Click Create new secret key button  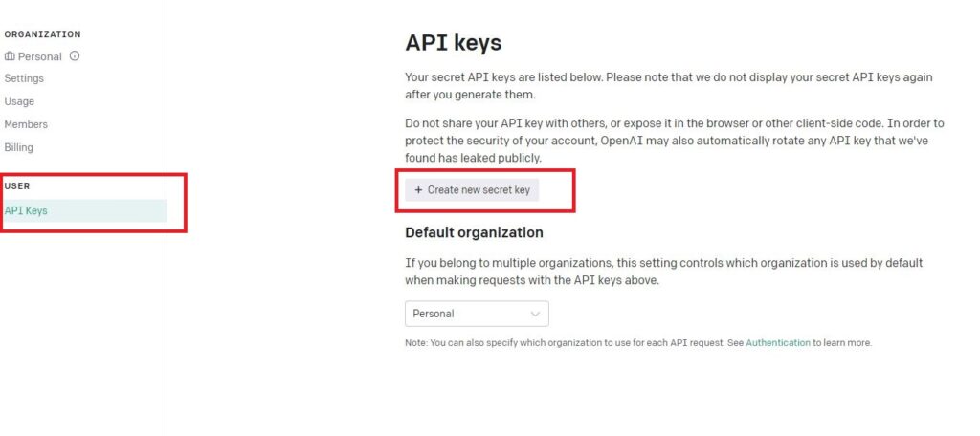pyautogui.click(x=472, y=190)
